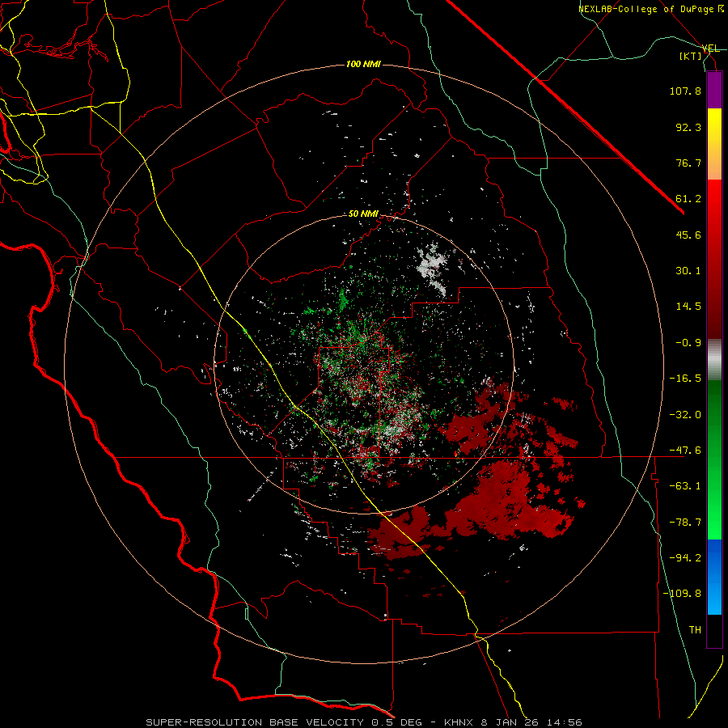This screenshot has height=728, width=728.
Task: Select the -32.0 velocity scale value
Action: (x=685, y=415)
